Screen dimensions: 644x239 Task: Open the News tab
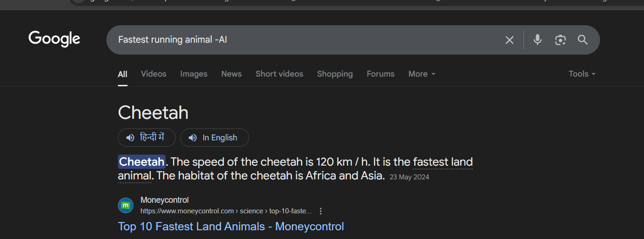pos(231,74)
